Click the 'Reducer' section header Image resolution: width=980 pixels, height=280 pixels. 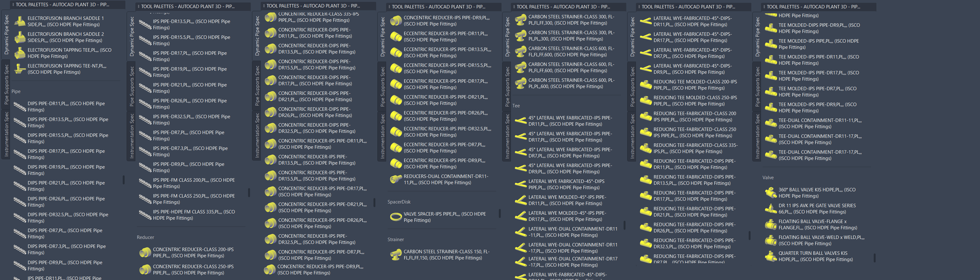pos(145,237)
